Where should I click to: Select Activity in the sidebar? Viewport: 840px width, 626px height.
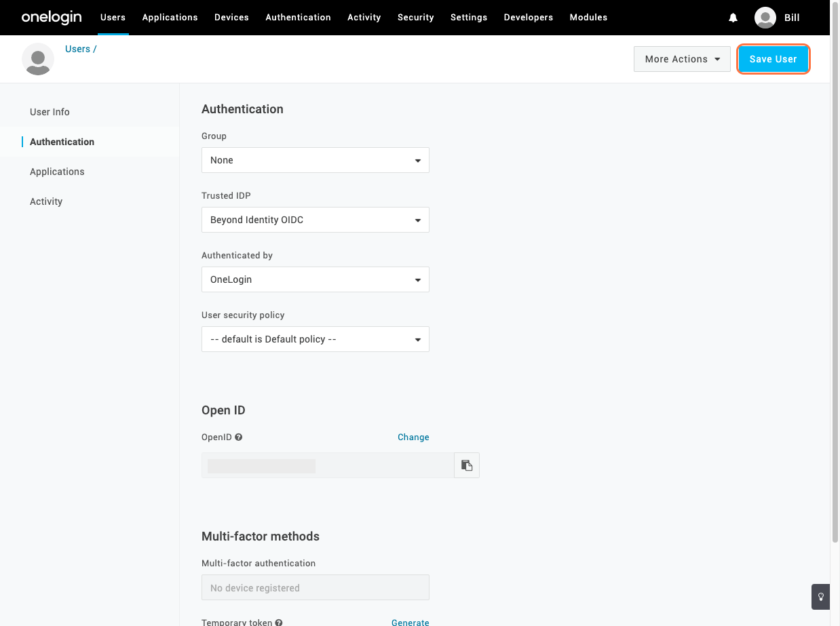pos(46,201)
